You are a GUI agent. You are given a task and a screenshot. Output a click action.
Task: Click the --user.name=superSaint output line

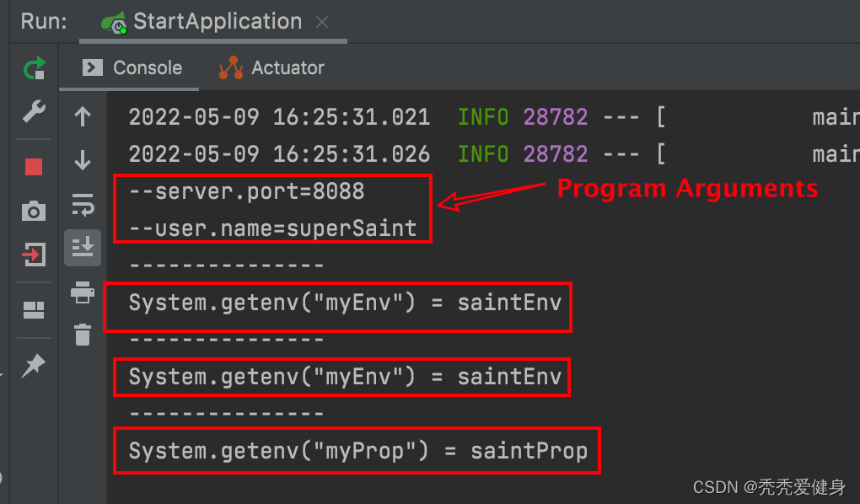272,228
